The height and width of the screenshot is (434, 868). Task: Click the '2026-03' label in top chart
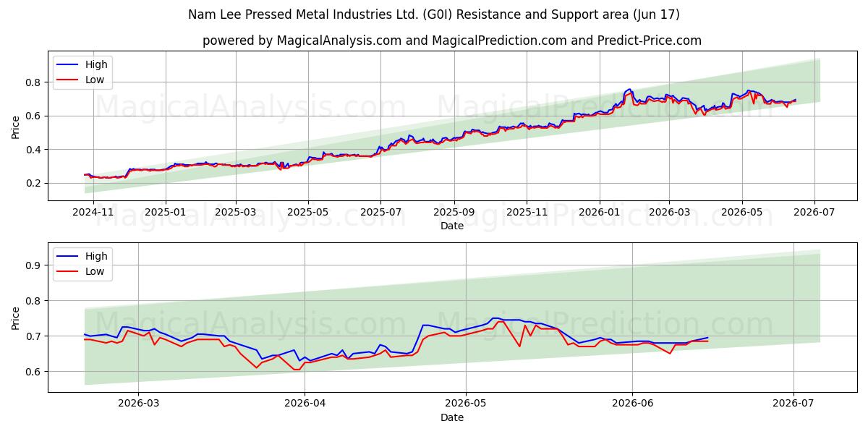coord(668,213)
